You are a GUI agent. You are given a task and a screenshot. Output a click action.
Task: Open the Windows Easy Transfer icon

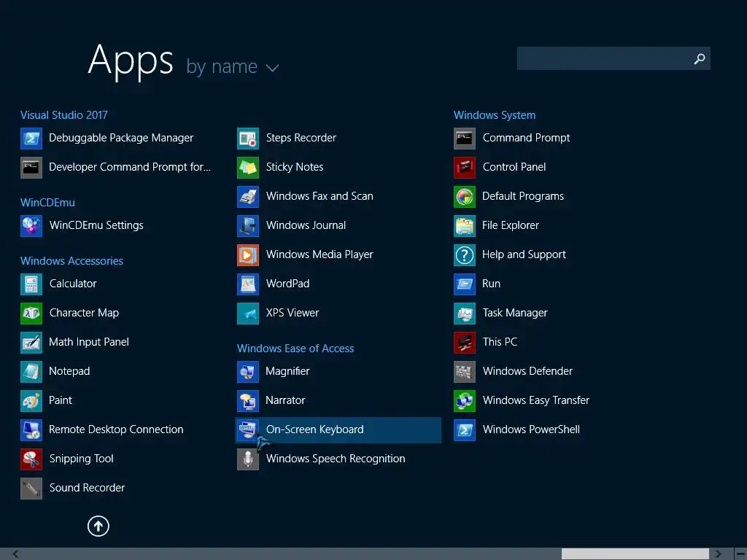[465, 400]
